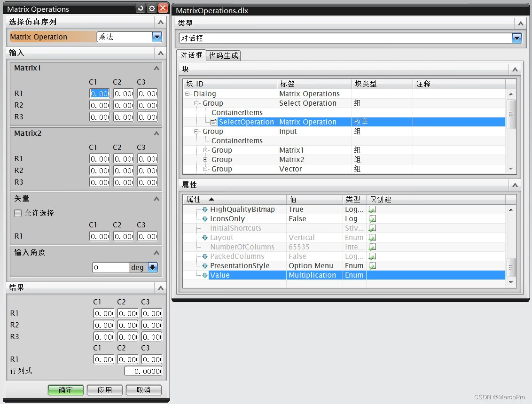Screen dimensions: 532x404
Task: Click the circular reload icon beside the gear
Action: (x=141, y=8)
